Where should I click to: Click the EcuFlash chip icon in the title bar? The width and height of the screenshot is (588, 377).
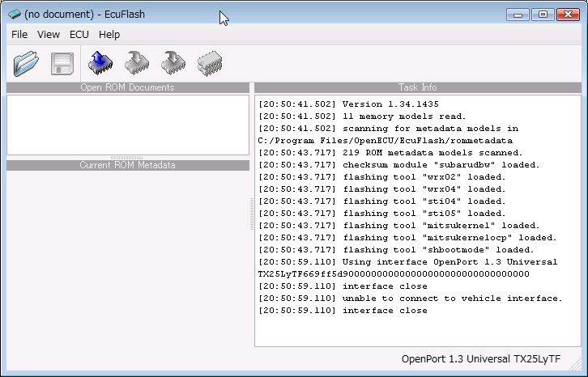tap(15, 15)
